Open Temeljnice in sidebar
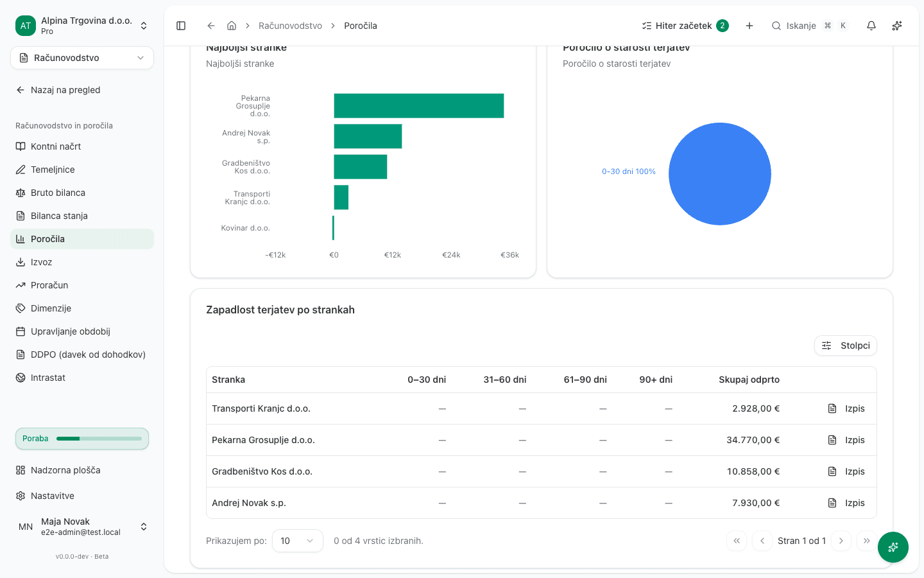 pyautogui.click(x=82, y=170)
